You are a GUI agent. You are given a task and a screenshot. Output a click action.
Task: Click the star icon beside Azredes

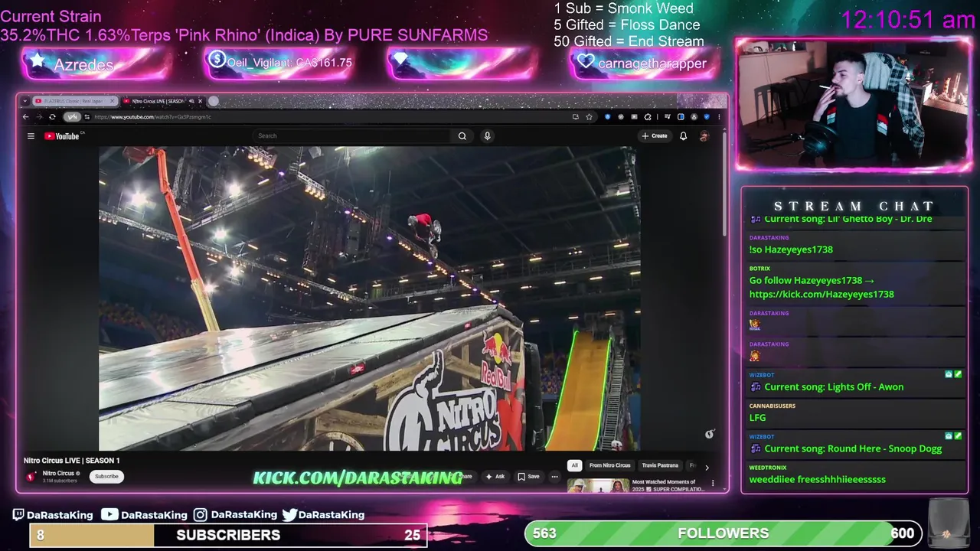point(37,60)
